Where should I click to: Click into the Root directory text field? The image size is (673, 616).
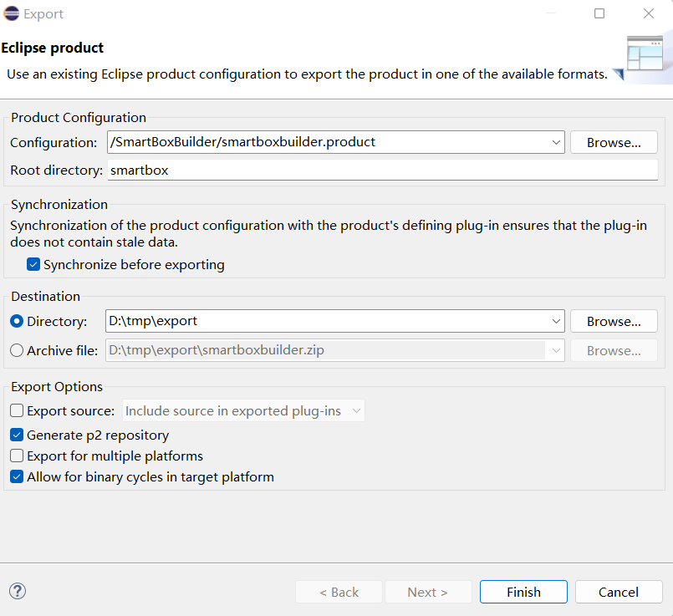[382, 171]
